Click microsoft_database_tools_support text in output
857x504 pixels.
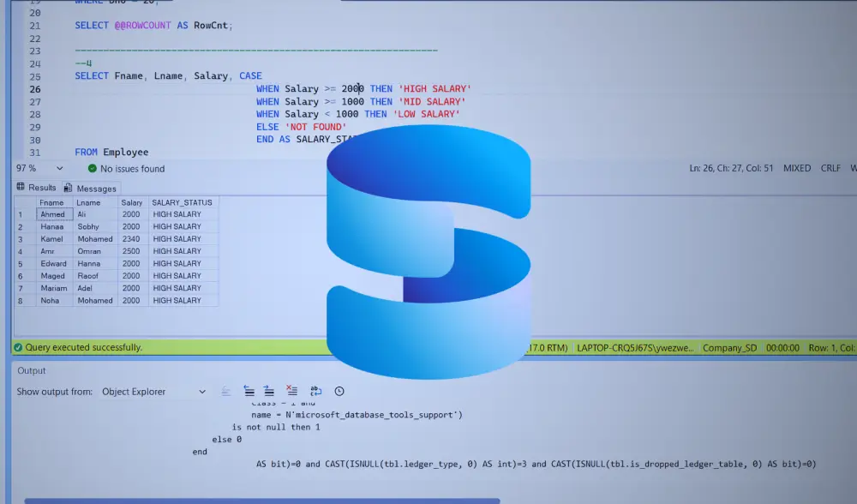pos(374,415)
